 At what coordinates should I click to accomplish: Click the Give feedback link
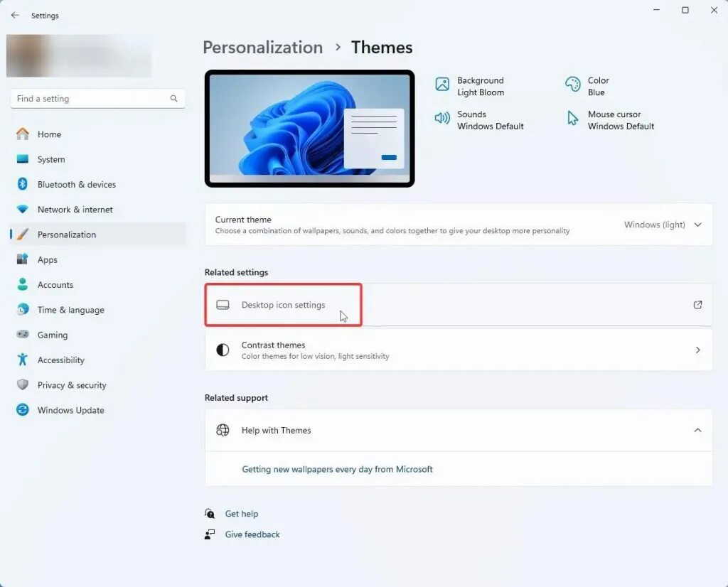pyautogui.click(x=252, y=534)
